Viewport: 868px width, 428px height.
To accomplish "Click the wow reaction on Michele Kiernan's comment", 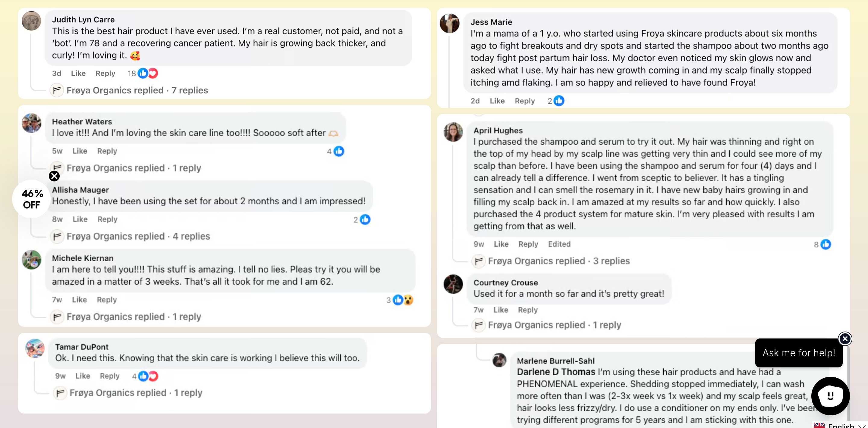I will tap(408, 300).
